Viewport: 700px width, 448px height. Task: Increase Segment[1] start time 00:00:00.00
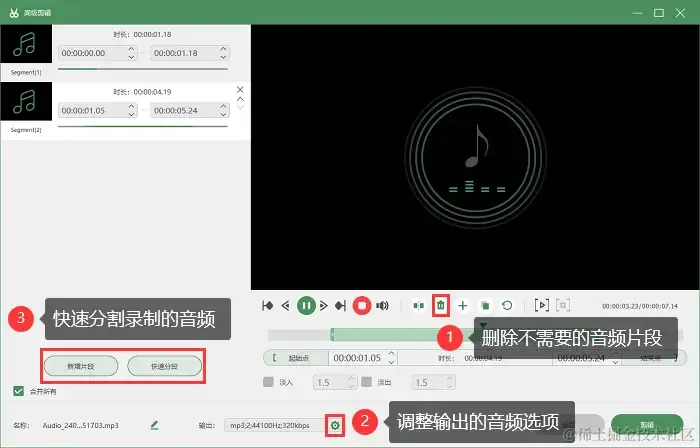coord(131,49)
